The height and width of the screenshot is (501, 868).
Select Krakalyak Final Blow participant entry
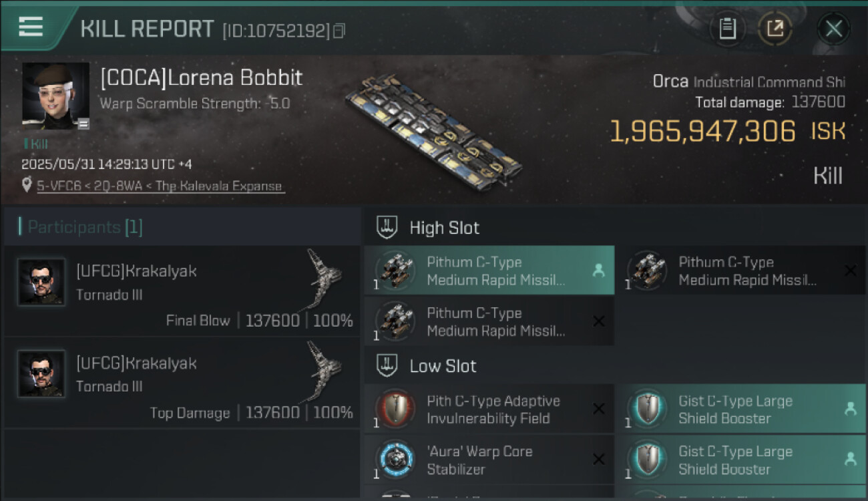click(x=182, y=291)
